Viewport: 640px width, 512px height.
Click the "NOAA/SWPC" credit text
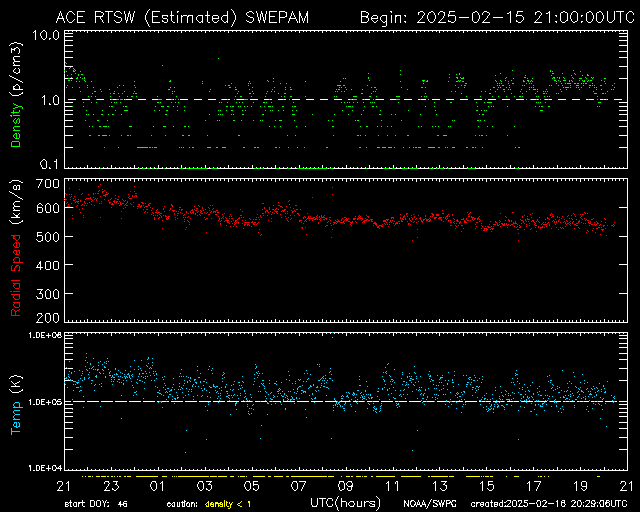coord(430,504)
